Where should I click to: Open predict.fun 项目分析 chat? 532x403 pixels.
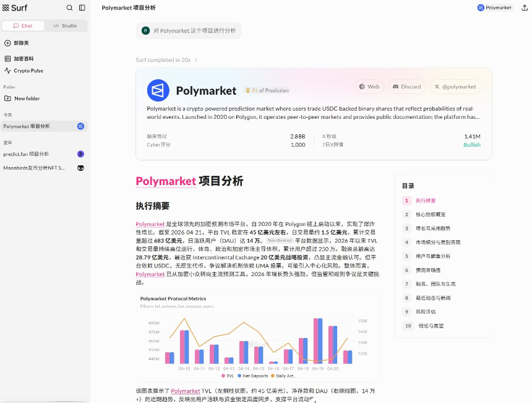click(x=44, y=154)
